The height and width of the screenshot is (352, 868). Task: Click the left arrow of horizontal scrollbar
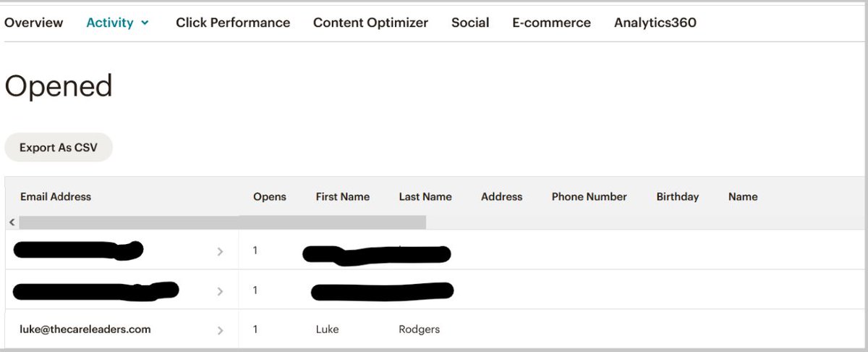click(12, 222)
